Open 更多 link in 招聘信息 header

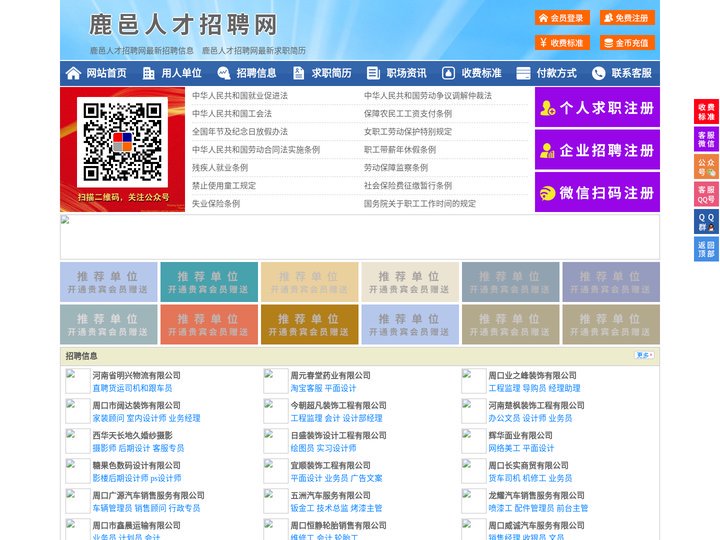coord(644,355)
